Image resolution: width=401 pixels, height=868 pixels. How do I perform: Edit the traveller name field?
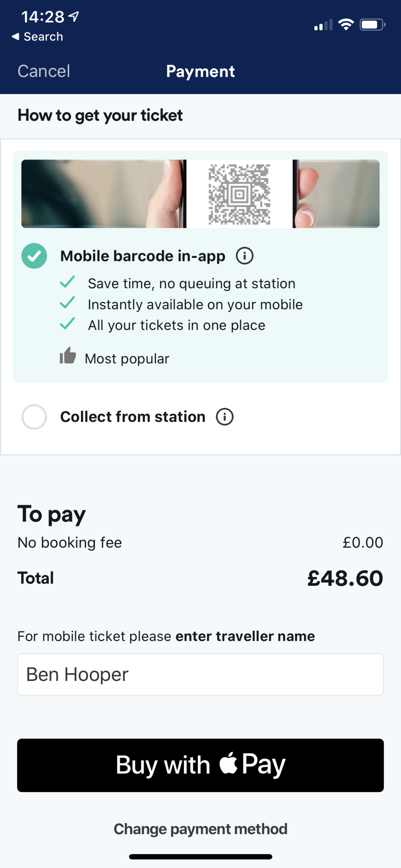click(200, 674)
